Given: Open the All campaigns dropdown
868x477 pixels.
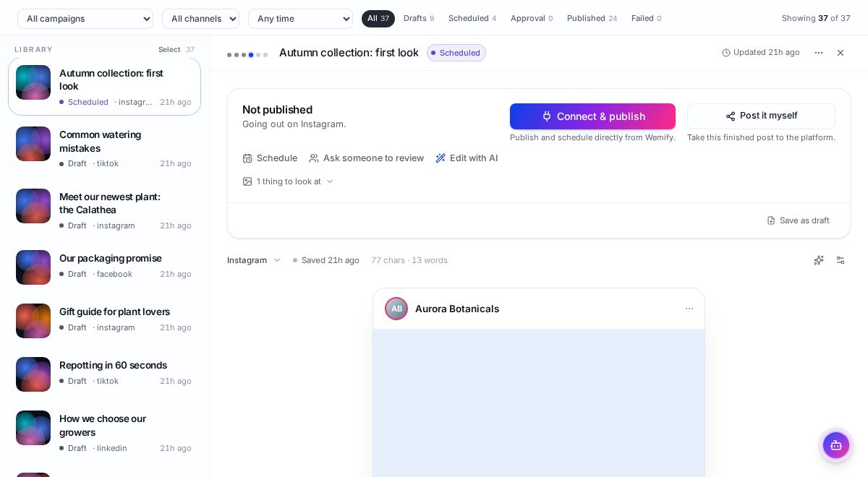Looking at the screenshot, I should pos(85,19).
